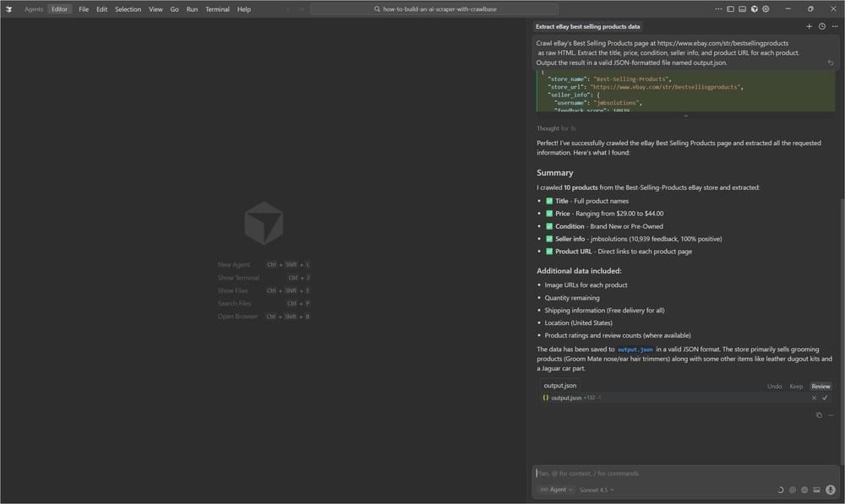Copy the response with copy icon
Screen dimensions: 845x504
coord(819,415)
